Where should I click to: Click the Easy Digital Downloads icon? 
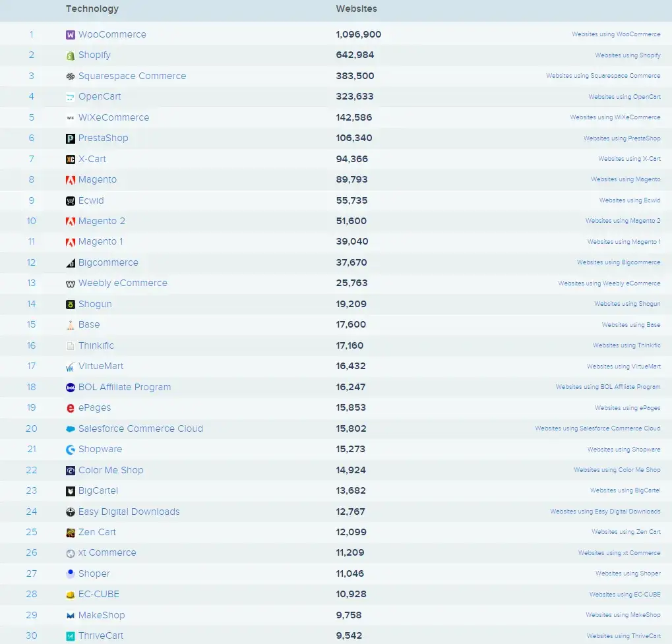tap(71, 512)
